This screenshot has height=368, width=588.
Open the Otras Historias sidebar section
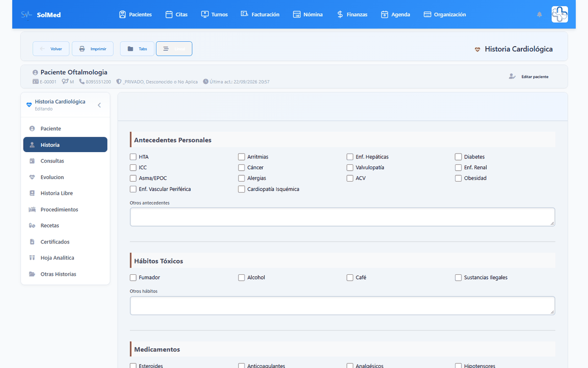[65, 274]
